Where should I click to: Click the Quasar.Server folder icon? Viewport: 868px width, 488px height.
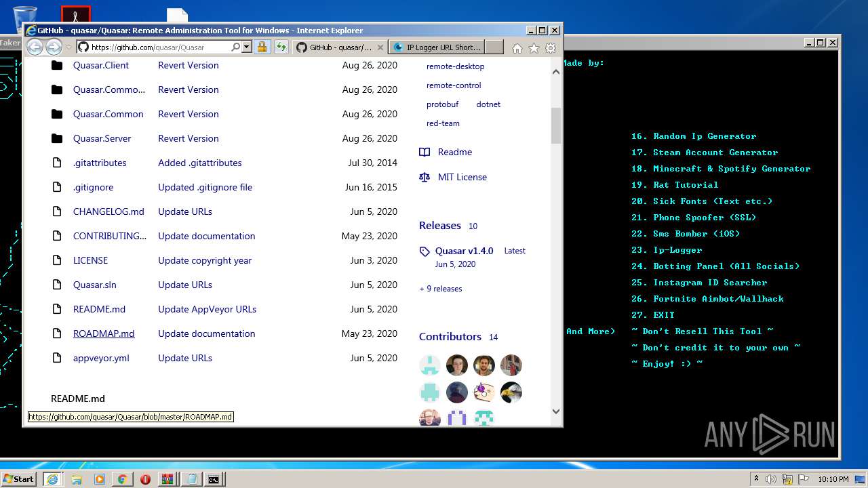pyautogui.click(x=57, y=138)
